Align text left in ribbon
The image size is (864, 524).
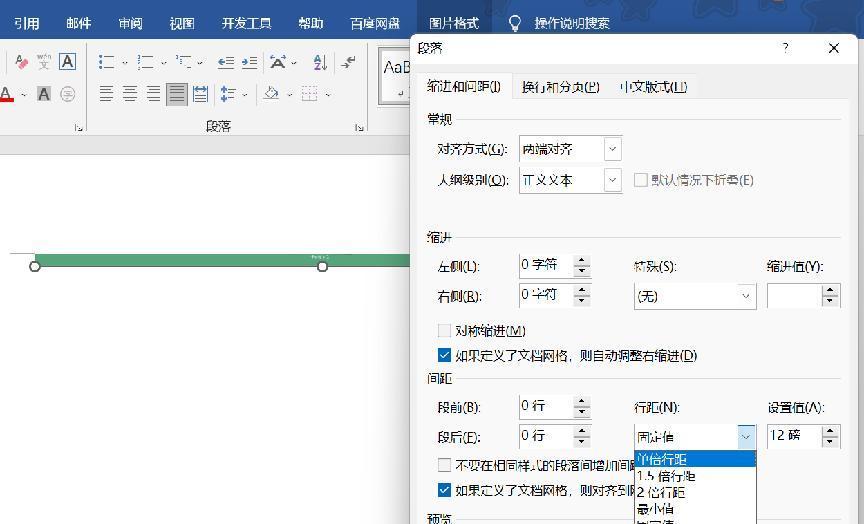tap(106, 94)
